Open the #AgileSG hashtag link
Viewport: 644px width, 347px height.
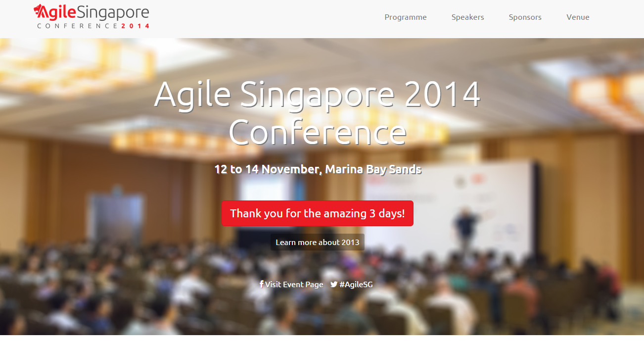[x=356, y=284]
